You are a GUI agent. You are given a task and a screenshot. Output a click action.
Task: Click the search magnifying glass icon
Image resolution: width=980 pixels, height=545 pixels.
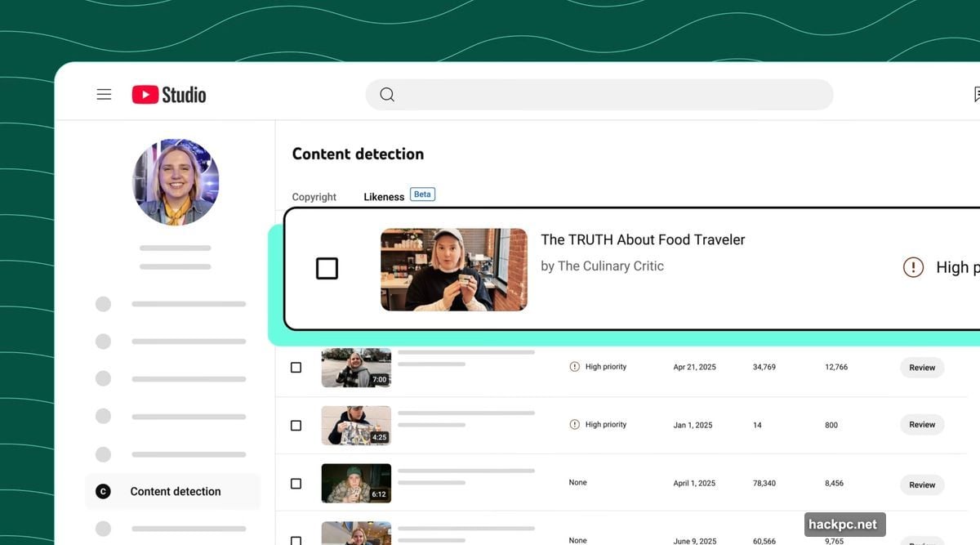point(386,94)
